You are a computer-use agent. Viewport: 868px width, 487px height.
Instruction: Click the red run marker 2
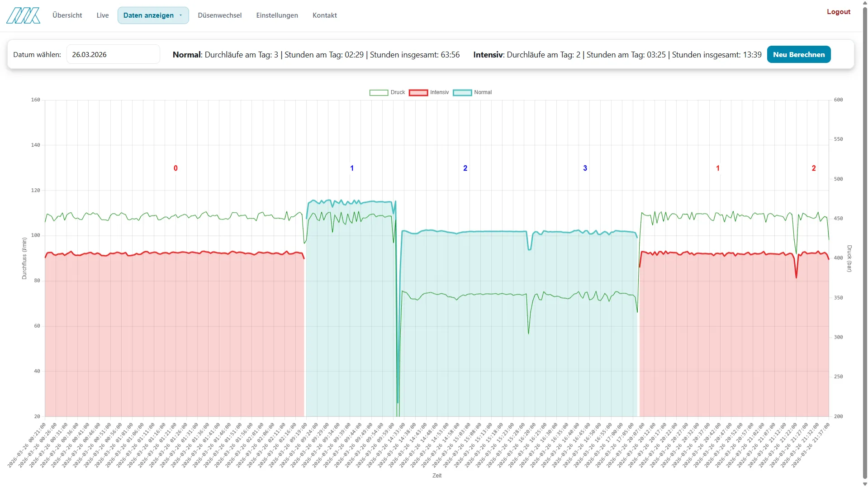[814, 168]
